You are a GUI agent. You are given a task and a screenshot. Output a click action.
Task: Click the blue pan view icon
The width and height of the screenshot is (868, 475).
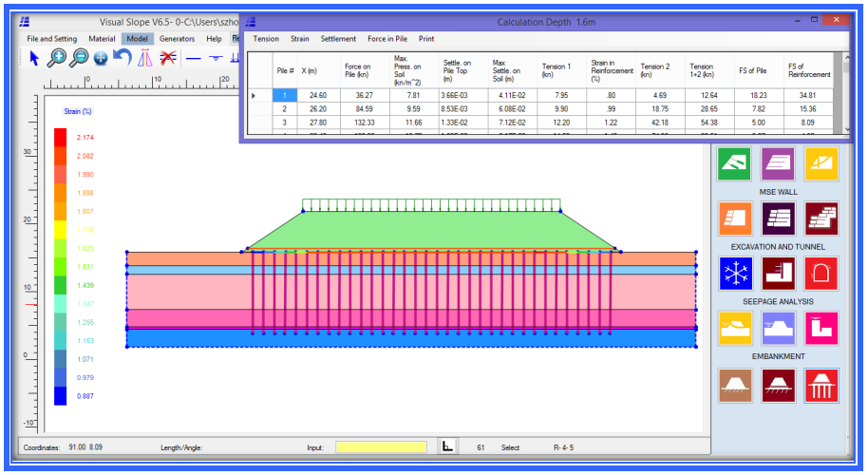coord(101,58)
